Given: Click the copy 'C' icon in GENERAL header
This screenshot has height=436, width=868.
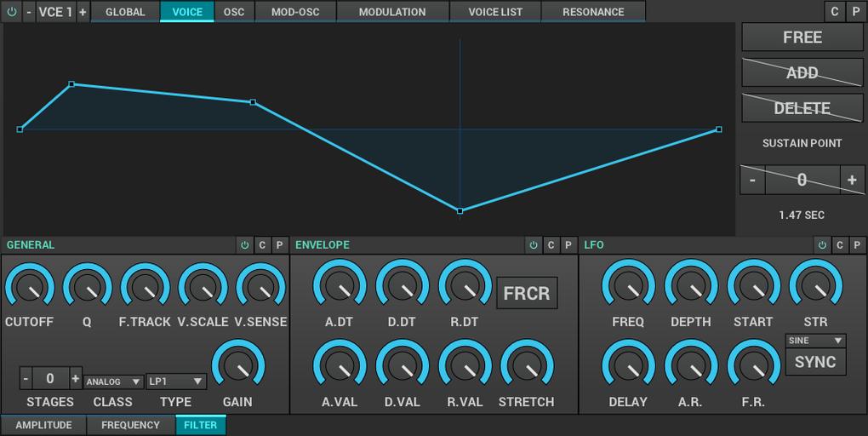Looking at the screenshot, I should coord(262,245).
